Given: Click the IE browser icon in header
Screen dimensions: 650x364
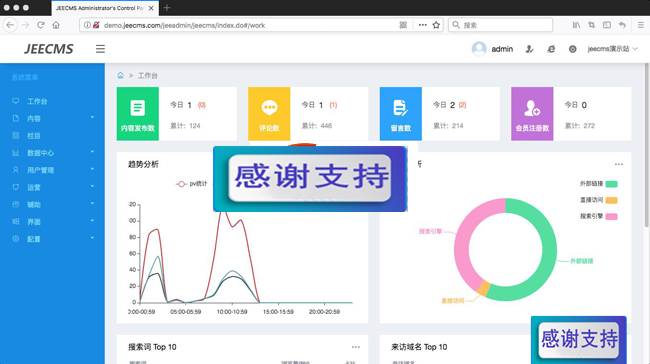Looking at the screenshot, I should [x=551, y=49].
